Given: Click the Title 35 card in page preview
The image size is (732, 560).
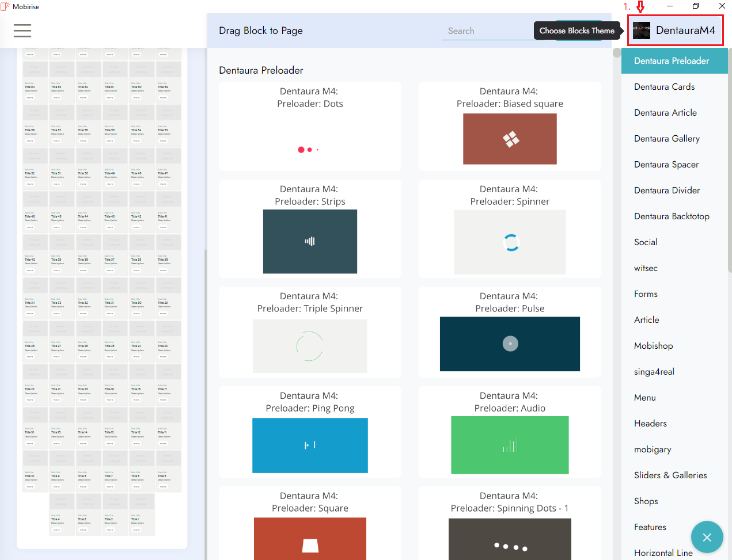Looking at the screenshot, I should [168, 255].
